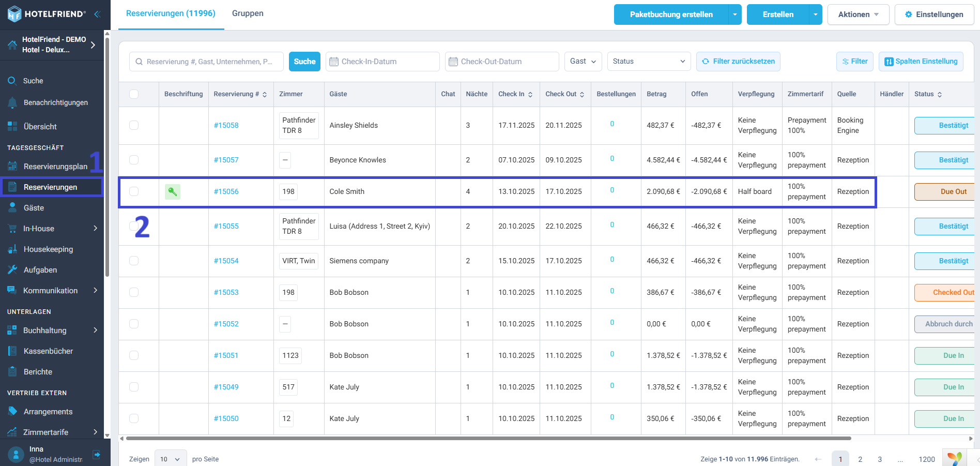Open reservation link #15057
Screen dimensions: 980x466
click(x=226, y=160)
